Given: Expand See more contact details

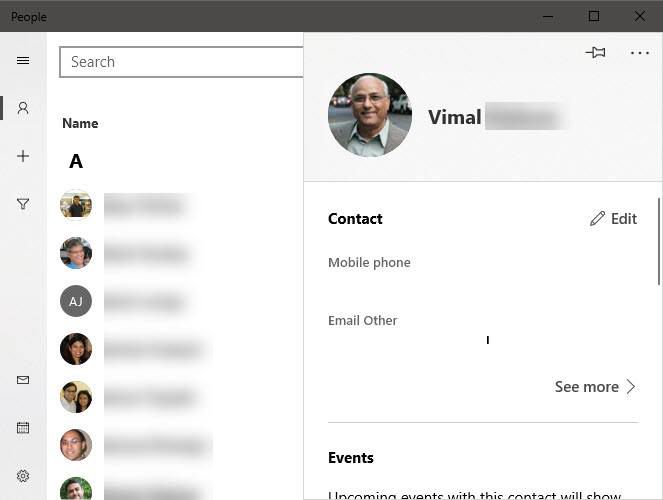Looking at the screenshot, I should pos(595,387).
